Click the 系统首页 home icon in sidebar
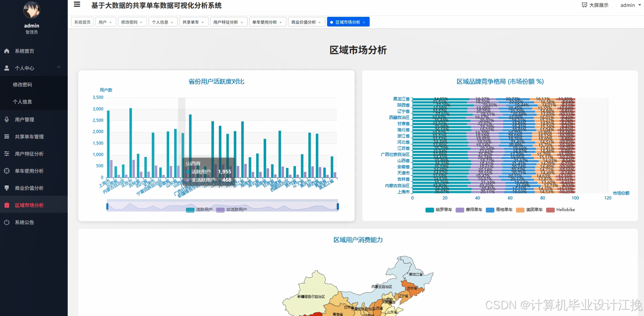This screenshot has width=644, height=316. (6, 51)
